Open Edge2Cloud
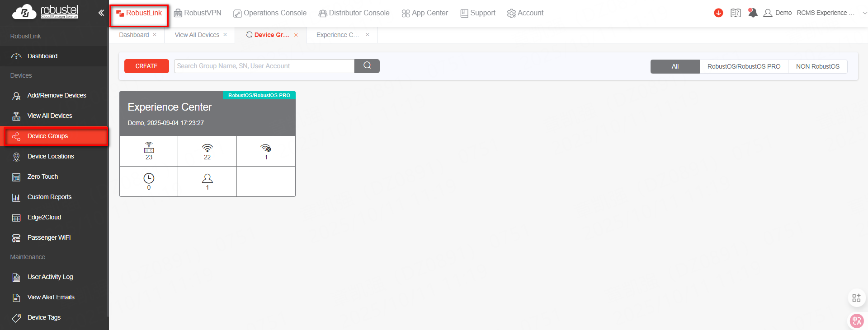Image resolution: width=868 pixels, height=330 pixels. pos(54,217)
